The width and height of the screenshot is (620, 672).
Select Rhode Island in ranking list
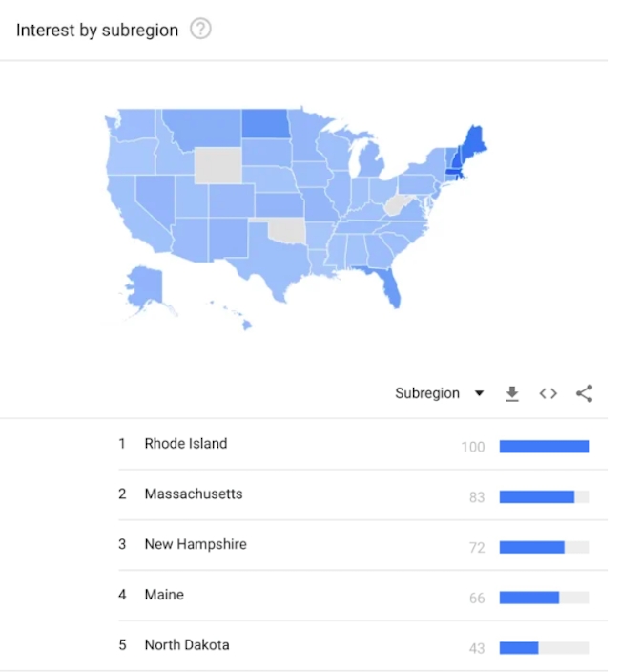pyautogui.click(x=186, y=444)
